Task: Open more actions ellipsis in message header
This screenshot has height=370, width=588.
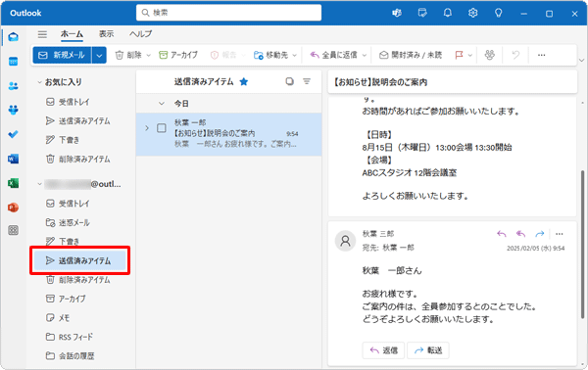Action: (560, 234)
